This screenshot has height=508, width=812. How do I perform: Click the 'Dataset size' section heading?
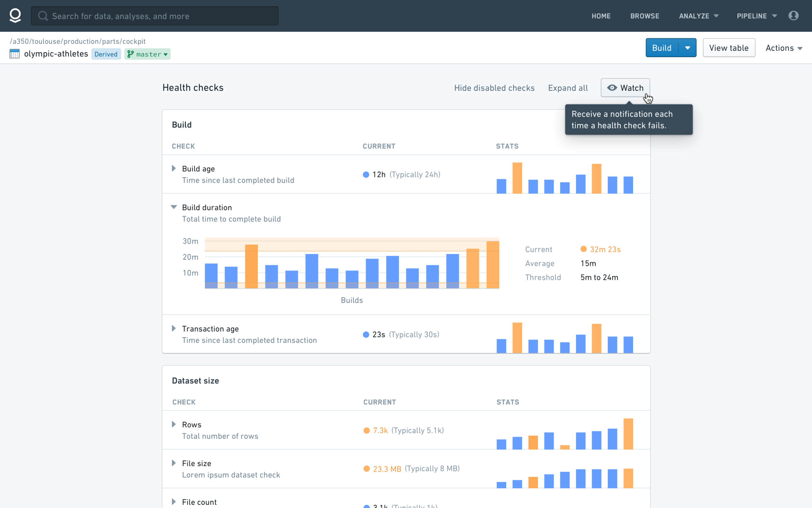point(195,381)
